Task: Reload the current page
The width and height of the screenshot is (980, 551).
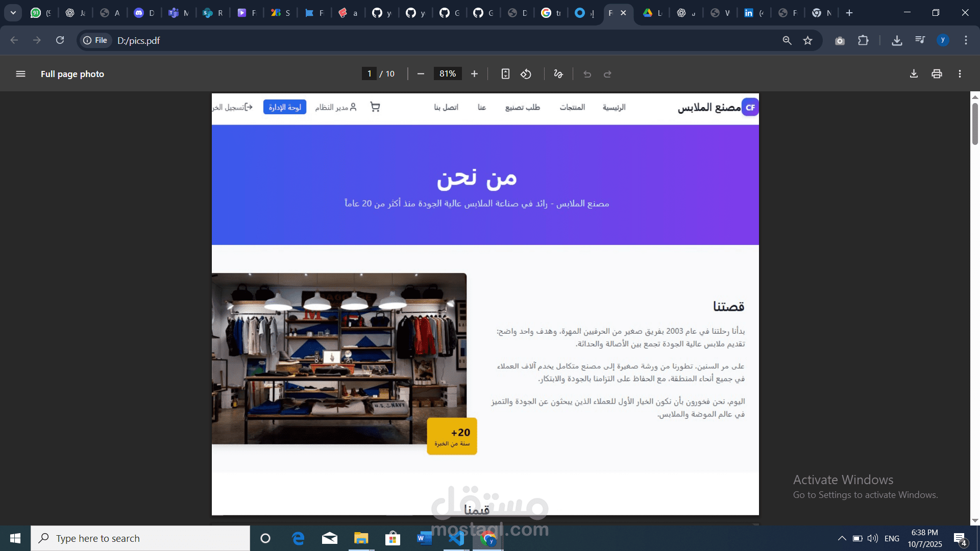Action: [60, 40]
